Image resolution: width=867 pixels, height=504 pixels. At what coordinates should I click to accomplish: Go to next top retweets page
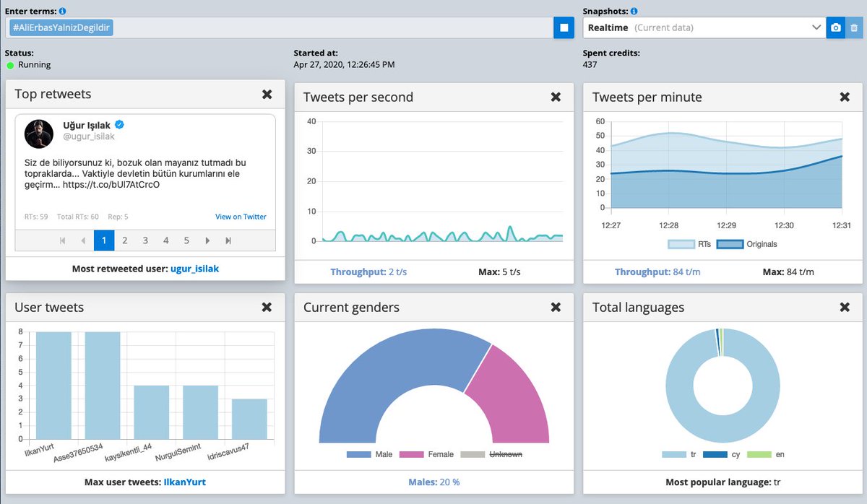[208, 240]
